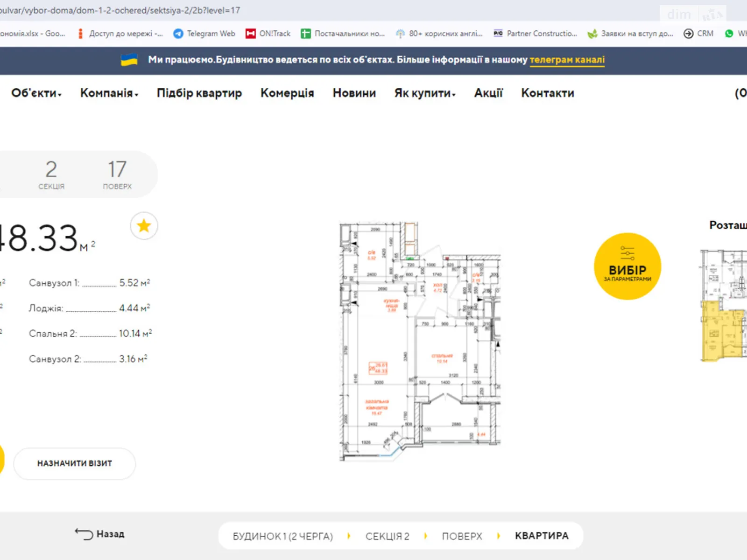Select Санвузол 1: 5.52 м² row
747x560 pixels.
pos(90,283)
